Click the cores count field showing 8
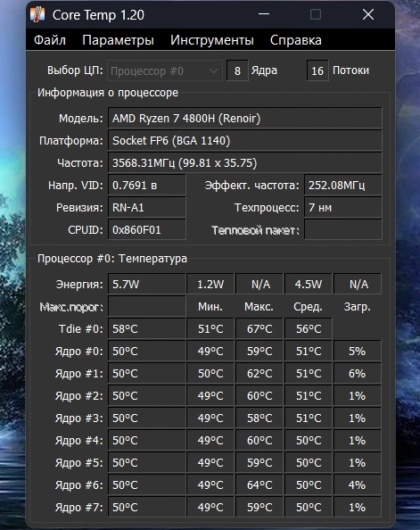420x530 pixels. click(237, 70)
